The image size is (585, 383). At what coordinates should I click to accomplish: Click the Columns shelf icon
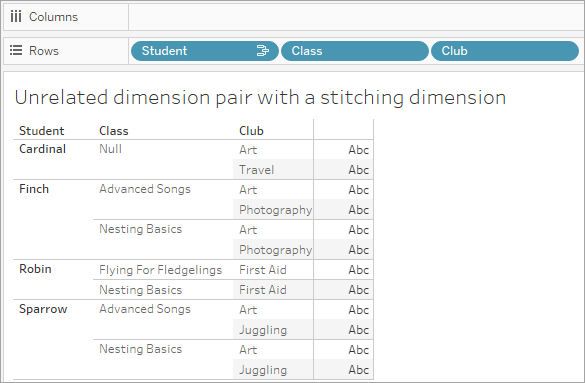[16, 17]
